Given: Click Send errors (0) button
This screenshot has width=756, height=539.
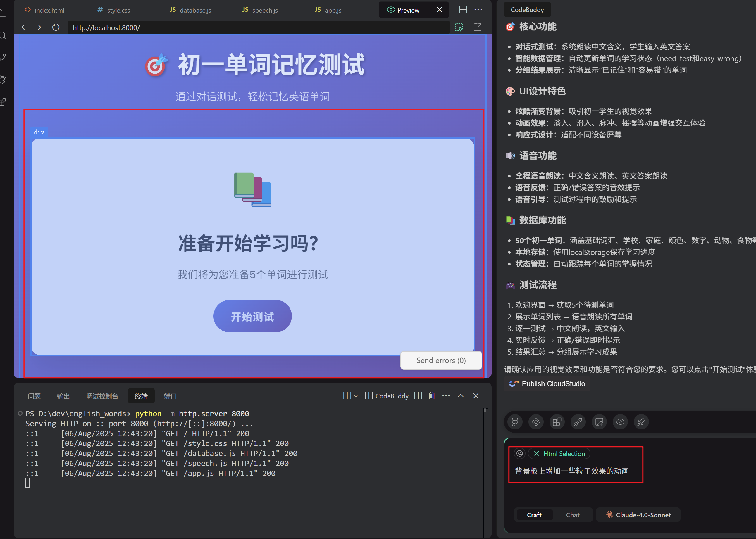Looking at the screenshot, I should (x=440, y=360).
